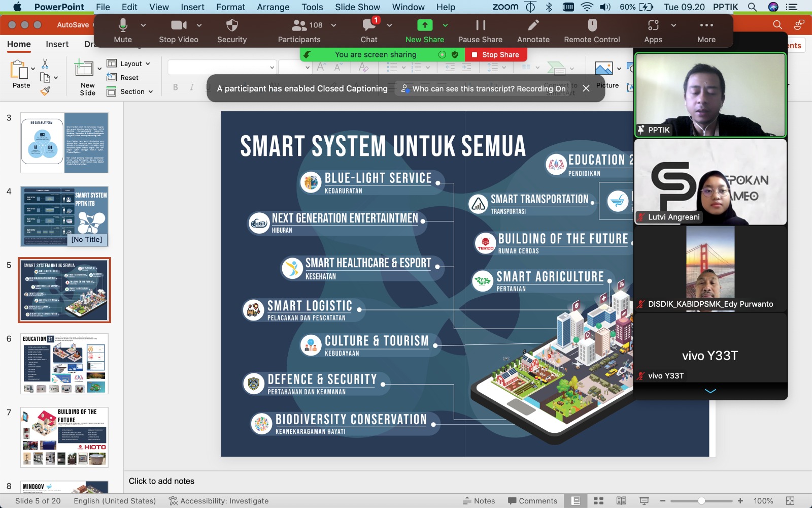Image resolution: width=812 pixels, height=508 pixels.
Task: Fit slide to current window
Action: tap(790, 501)
